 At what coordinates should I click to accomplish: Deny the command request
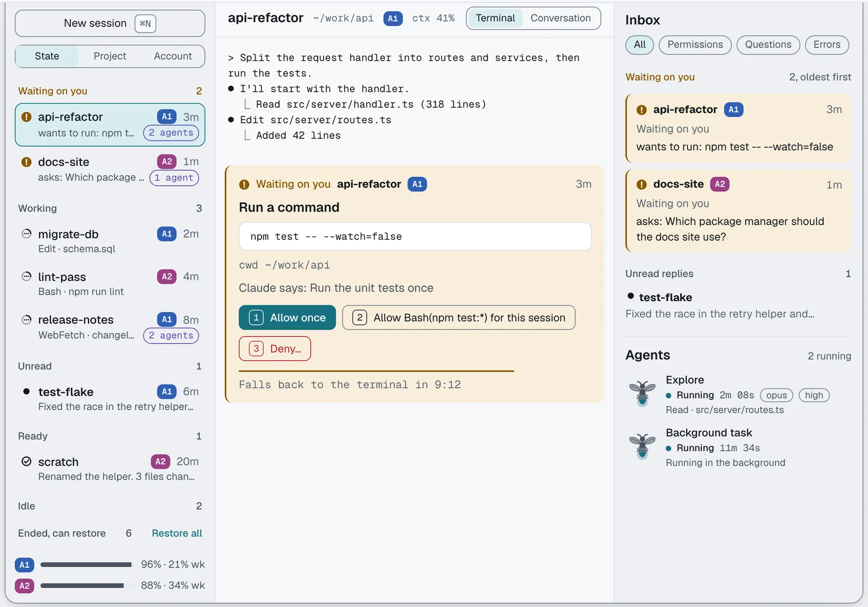275,349
